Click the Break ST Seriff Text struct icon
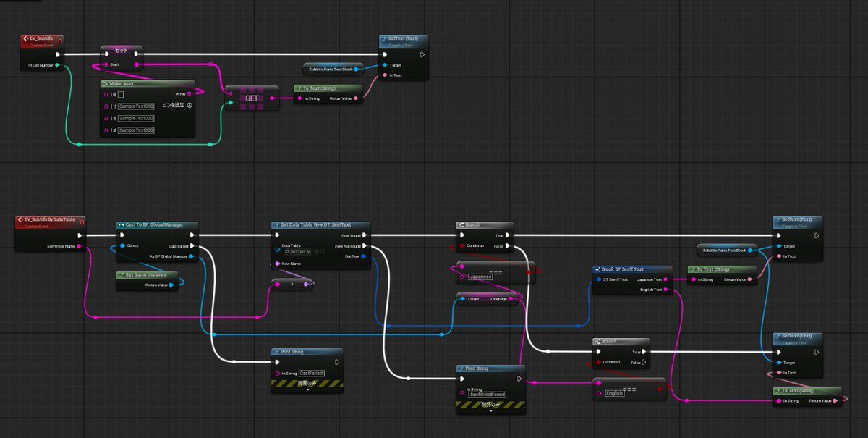This screenshot has height=438, width=868. coord(597,269)
